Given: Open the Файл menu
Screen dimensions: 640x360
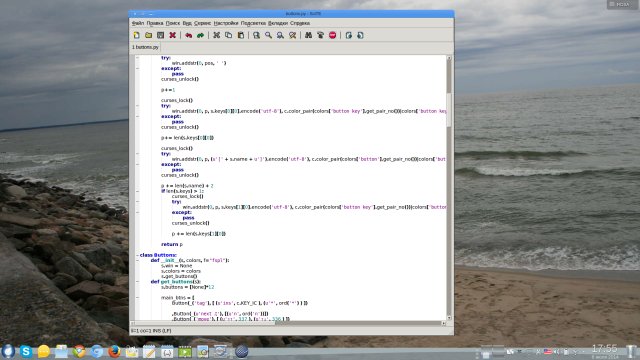Looking at the screenshot, I should click(138, 23).
